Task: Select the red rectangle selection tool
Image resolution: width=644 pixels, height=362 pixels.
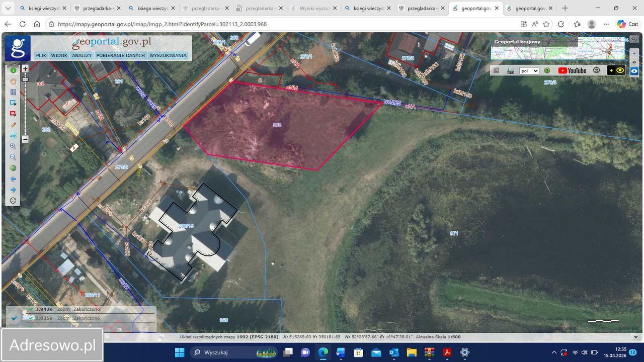Action: (x=13, y=114)
